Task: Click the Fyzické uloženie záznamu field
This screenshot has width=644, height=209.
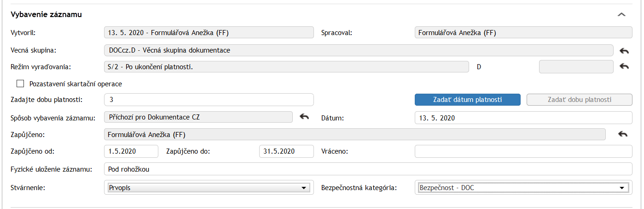Action: (x=368, y=169)
